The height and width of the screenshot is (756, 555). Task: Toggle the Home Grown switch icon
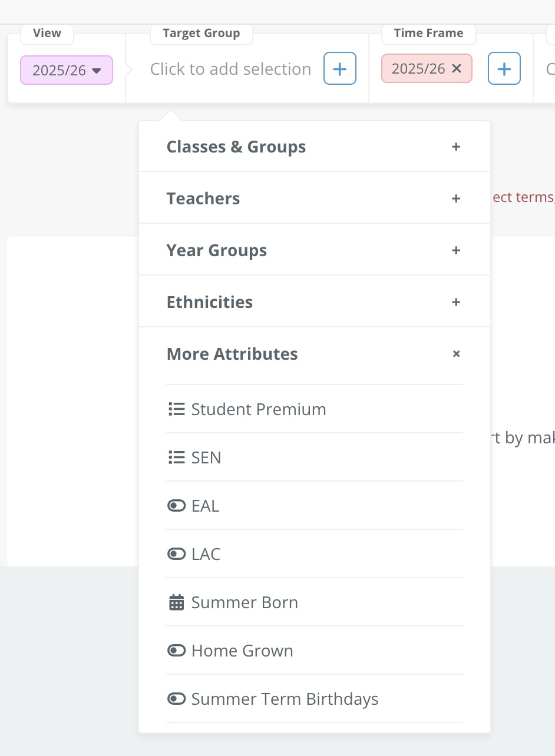[x=176, y=651]
